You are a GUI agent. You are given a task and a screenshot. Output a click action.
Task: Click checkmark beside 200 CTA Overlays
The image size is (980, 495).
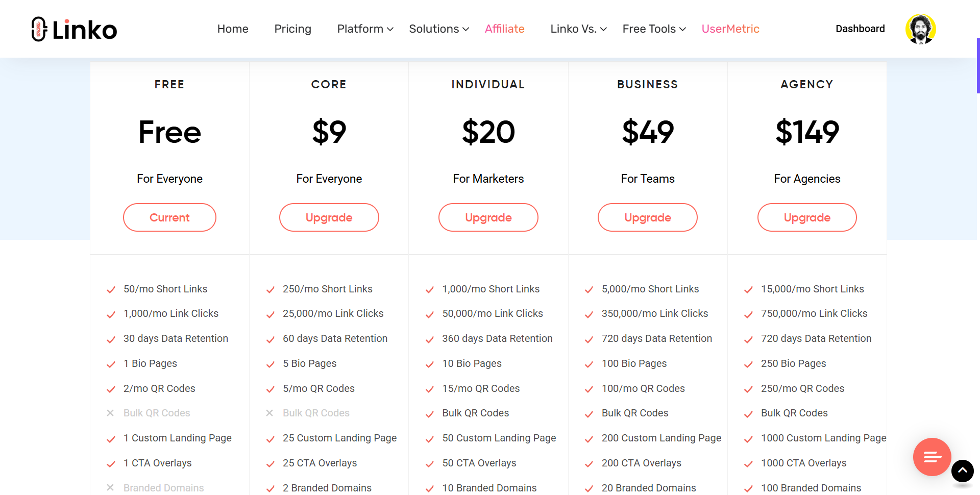tap(589, 464)
